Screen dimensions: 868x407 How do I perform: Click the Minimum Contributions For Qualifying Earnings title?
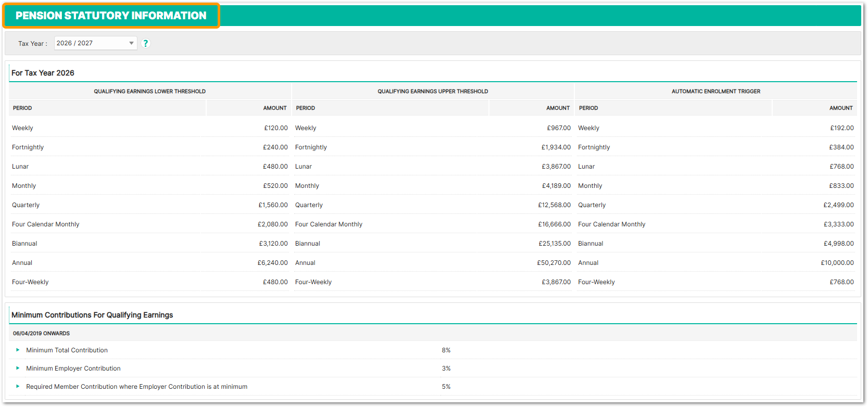point(92,315)
